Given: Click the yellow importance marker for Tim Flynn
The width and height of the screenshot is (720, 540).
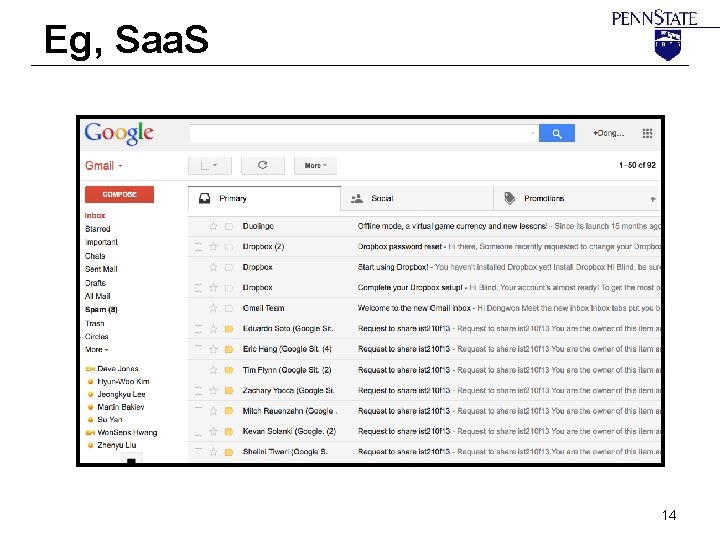Looking at the screenshot, I should (x=229, y=370).
